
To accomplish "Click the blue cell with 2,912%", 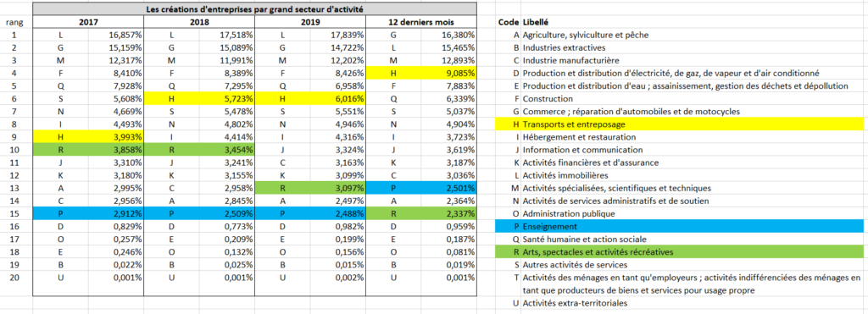I will tap(116, 213).
